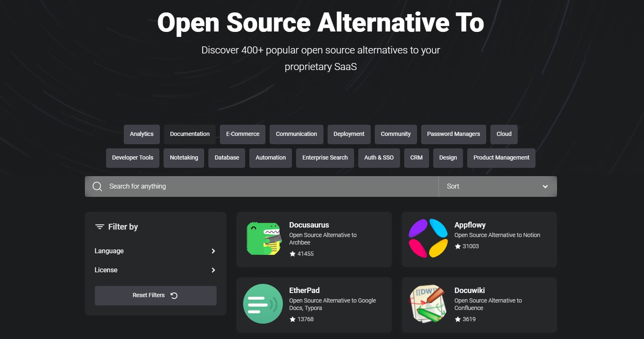644x339 pixels.
Task: Click the star icon beside 31003
Action: point(458,246)
